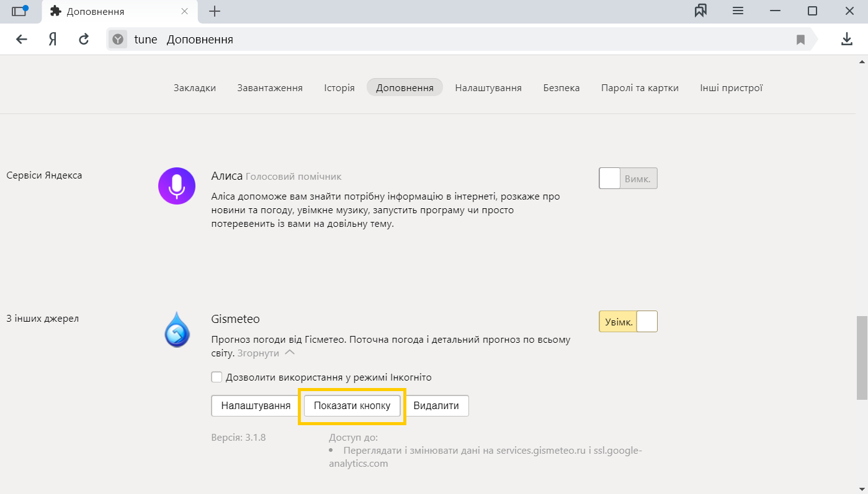Click the Показати кнопку button

point(352,406)
